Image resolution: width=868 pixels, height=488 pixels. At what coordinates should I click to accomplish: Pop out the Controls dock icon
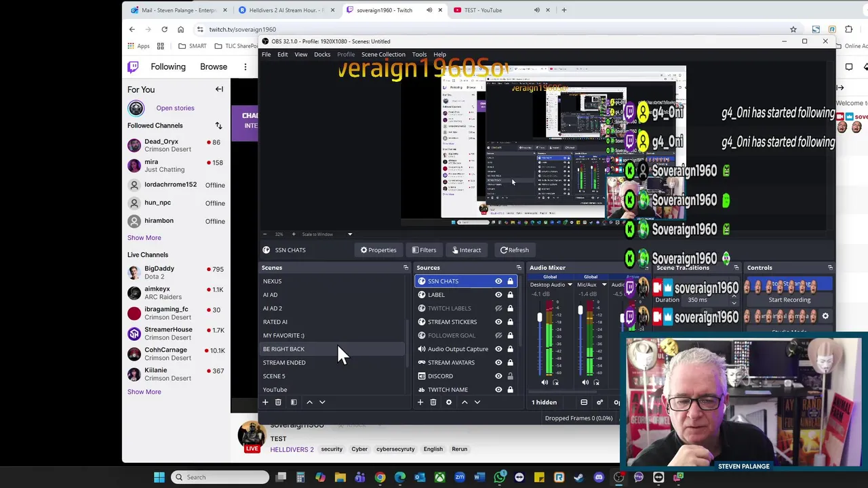[x=830, y=268]
